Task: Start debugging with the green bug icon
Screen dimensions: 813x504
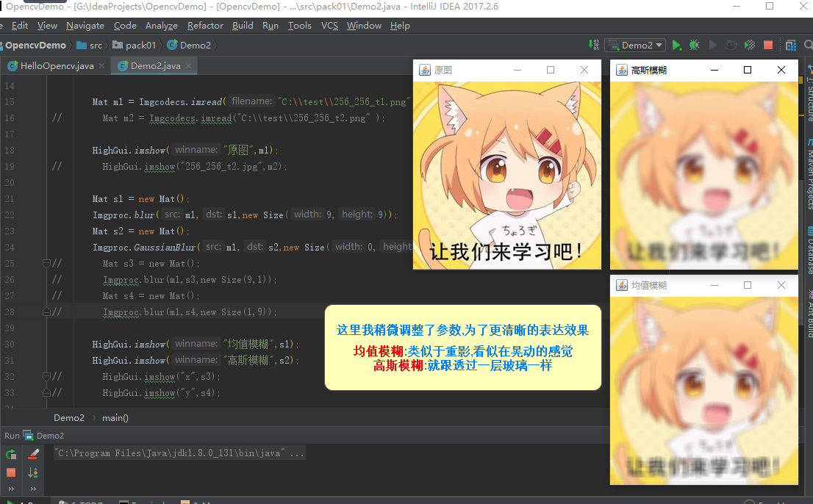Action: [694, 45]
